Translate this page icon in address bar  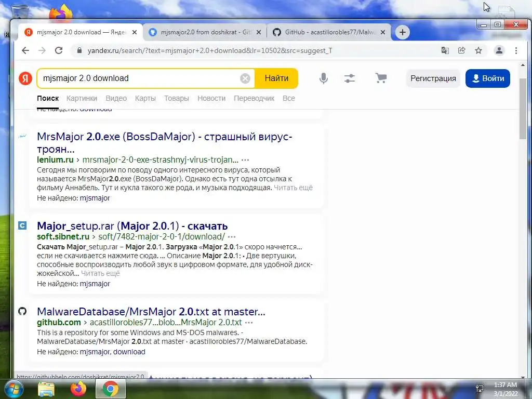(x=445, y=50)
